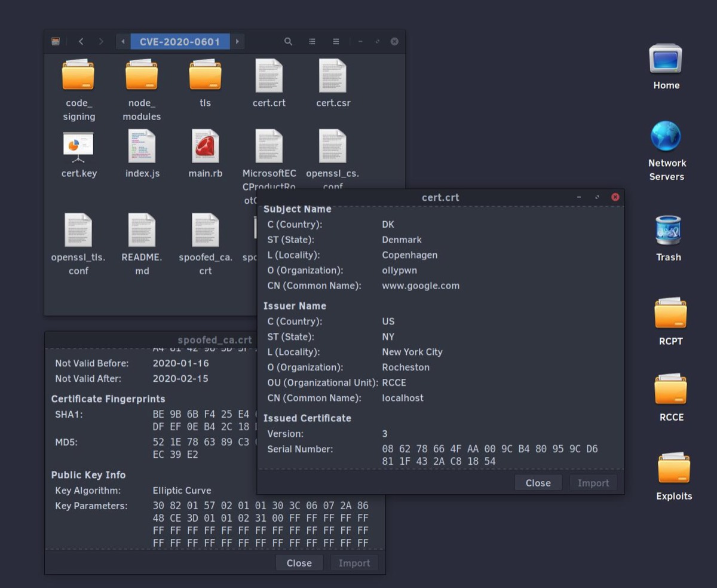717x588 pixels.
Task: Toggle the list view icon in file manager
Action: (x=312, y=42)
